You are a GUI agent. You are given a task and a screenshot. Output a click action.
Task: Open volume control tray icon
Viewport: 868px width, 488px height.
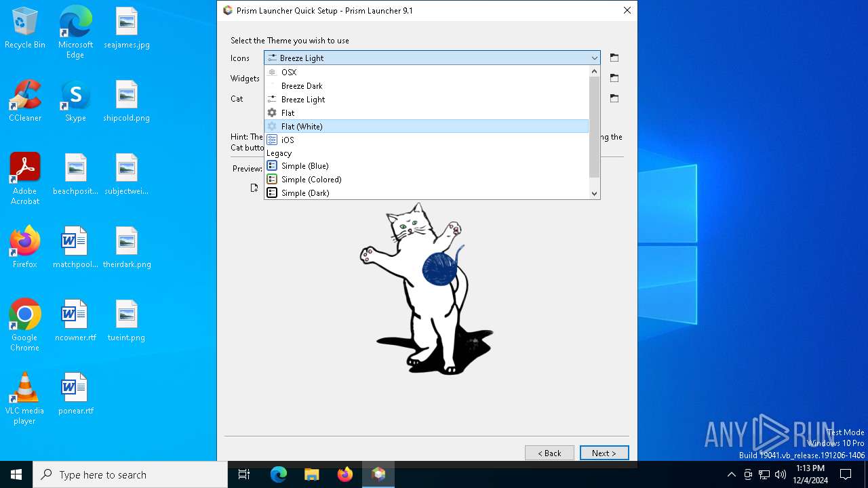click(781, 474)
